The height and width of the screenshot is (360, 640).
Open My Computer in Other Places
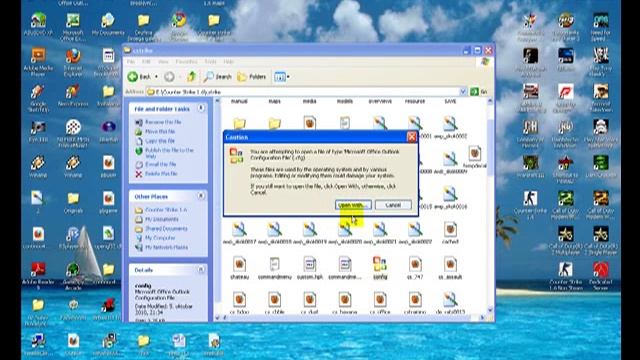(x=160, y=238)
